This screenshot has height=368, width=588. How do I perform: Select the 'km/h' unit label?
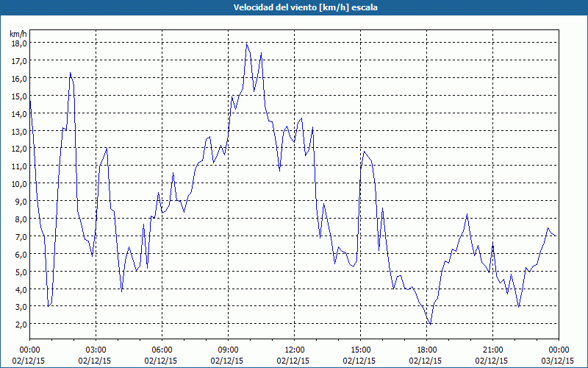pos(18,34)
